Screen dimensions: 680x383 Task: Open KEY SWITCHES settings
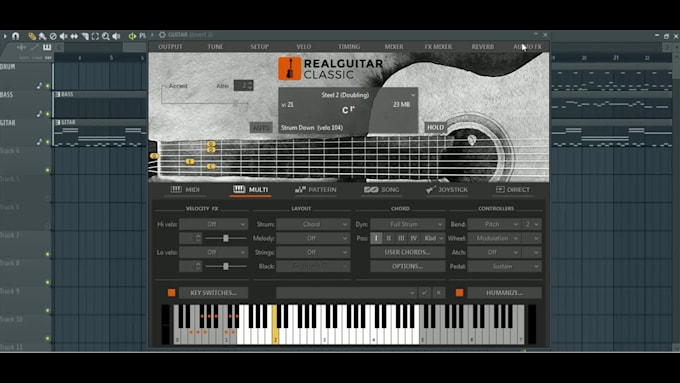point(213,293)
